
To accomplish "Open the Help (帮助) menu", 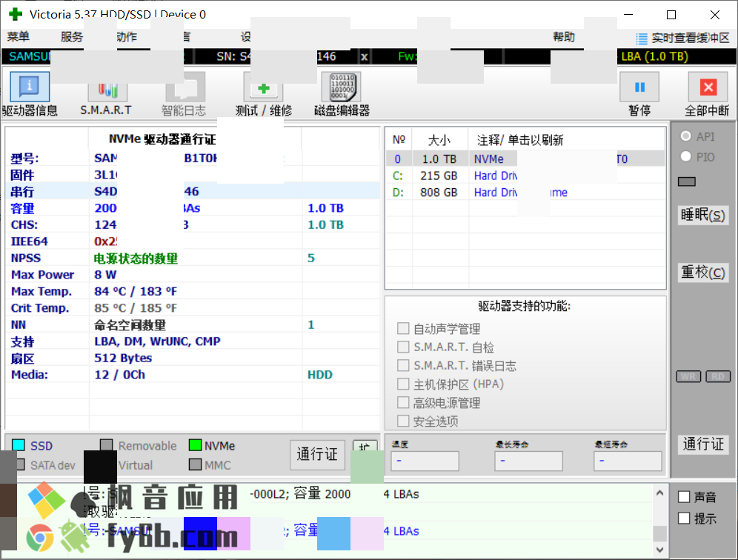I will 564,37.
